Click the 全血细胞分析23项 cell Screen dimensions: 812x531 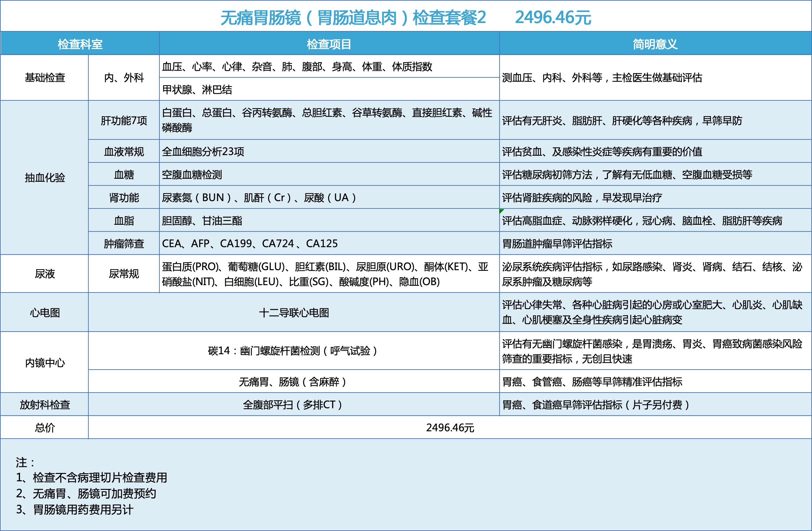(329, 151)
